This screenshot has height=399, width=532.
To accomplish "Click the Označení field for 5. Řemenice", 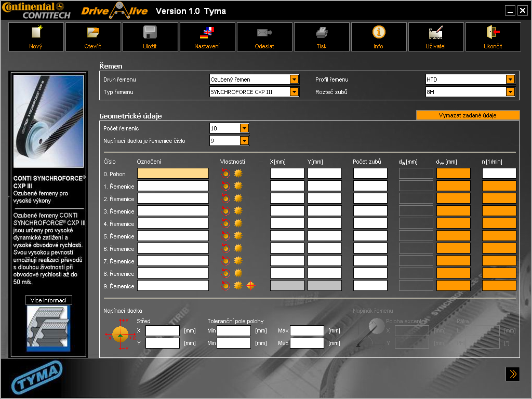I will point(172,236).
